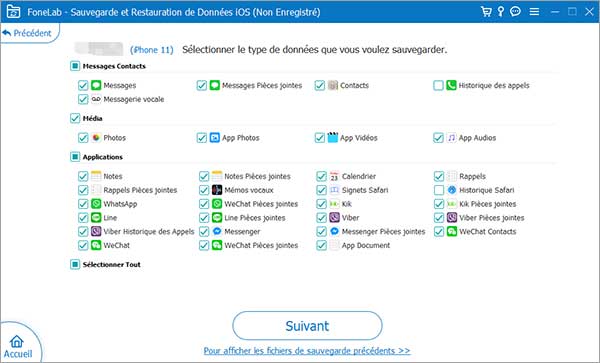The image size is (600, 363).
Task: Click the Messages app icon
Action: click(x=96, y=85)
